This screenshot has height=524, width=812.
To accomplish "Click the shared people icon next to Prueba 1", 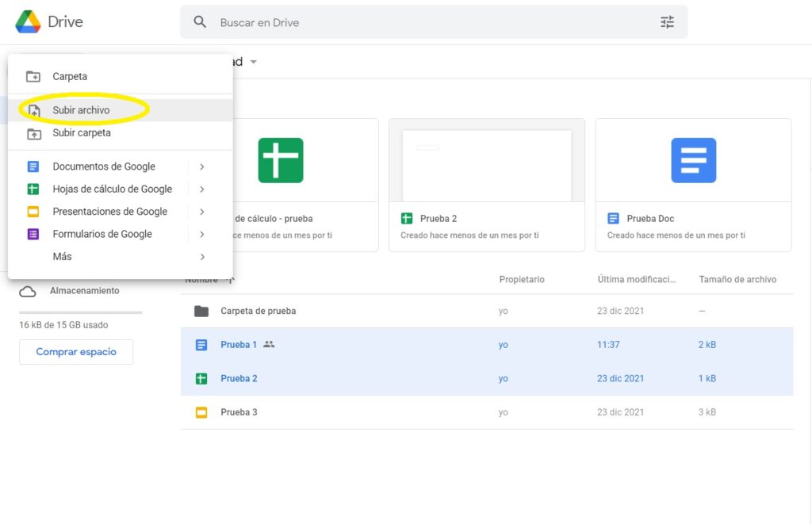I will tap(269, 344).
